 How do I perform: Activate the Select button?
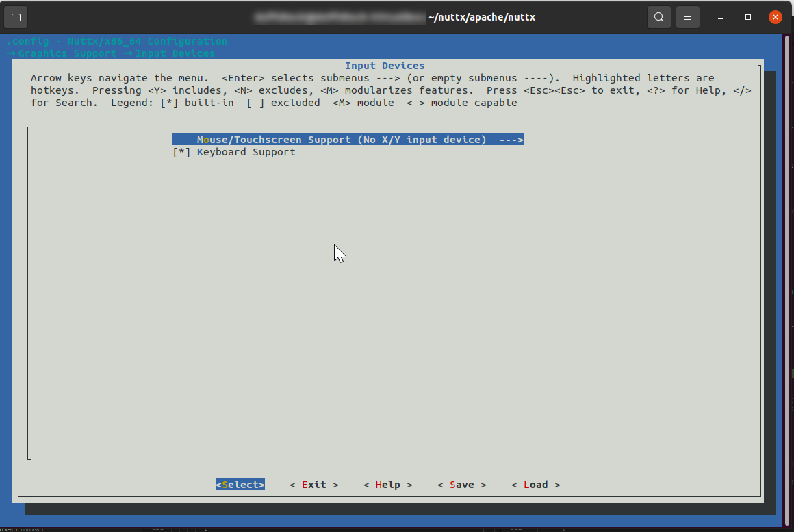coord(240,484)
